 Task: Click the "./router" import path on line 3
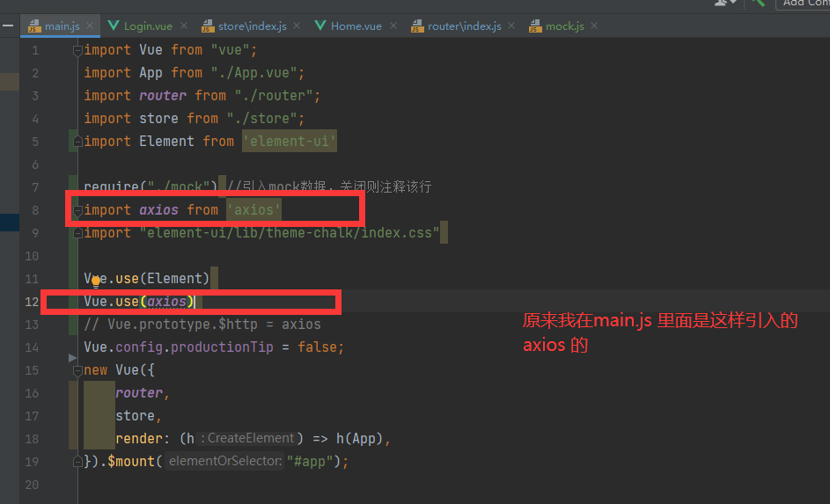coord(274,96)
